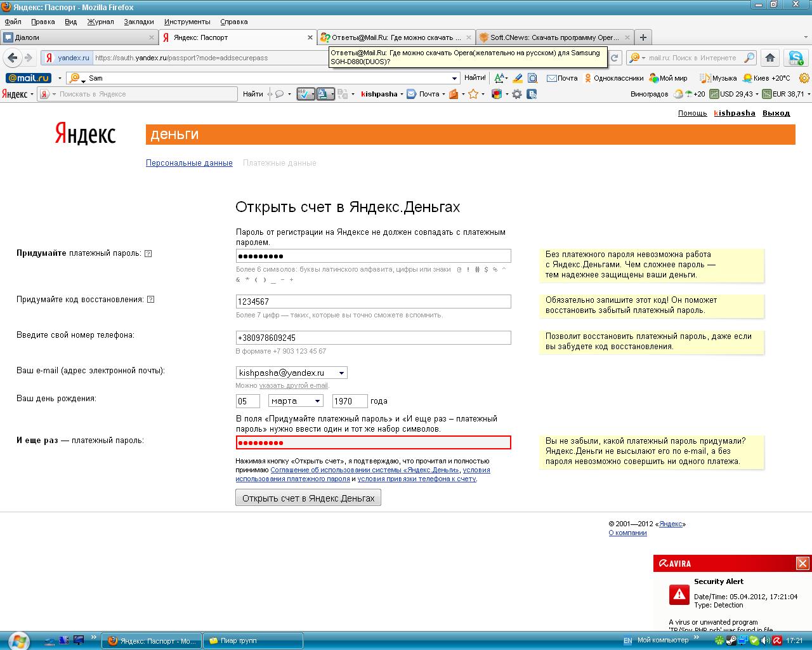Reload the page with the refresh icon
The image size is (812, 650).
click(614, 58)
